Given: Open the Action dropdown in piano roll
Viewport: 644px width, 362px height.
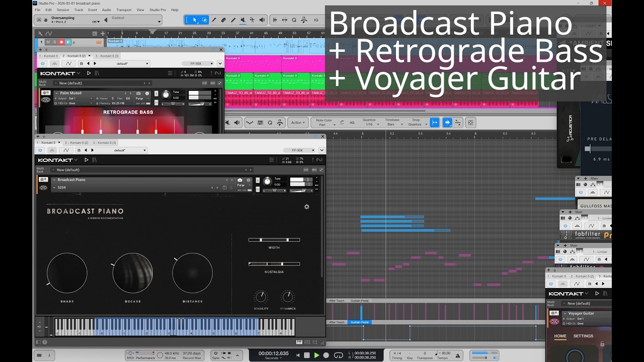Looking at the screenshot, I should [x=297, y=123].
